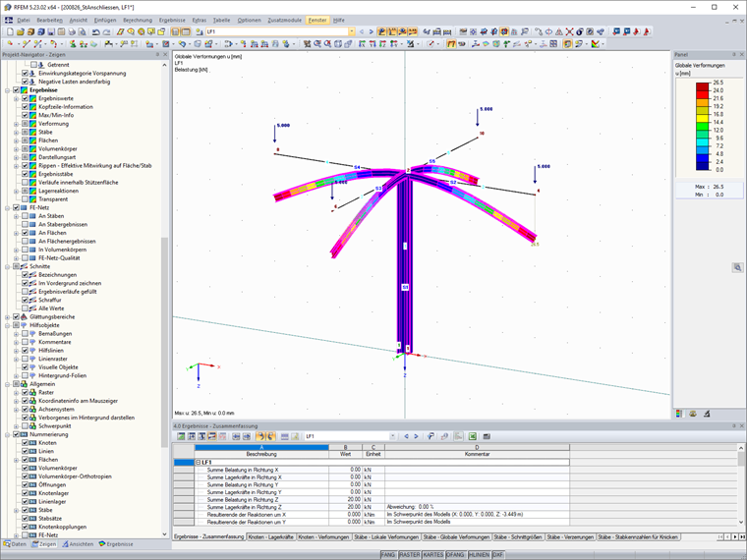
Task: Click the results table vertical scrollbar
Action: [741, 484]
